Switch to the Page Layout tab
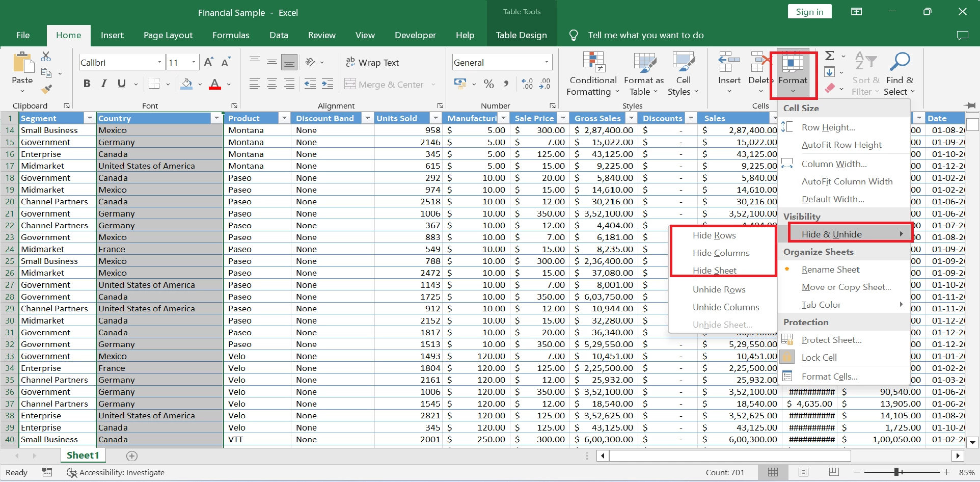980x482 pixels. click(x=168, y=35)
